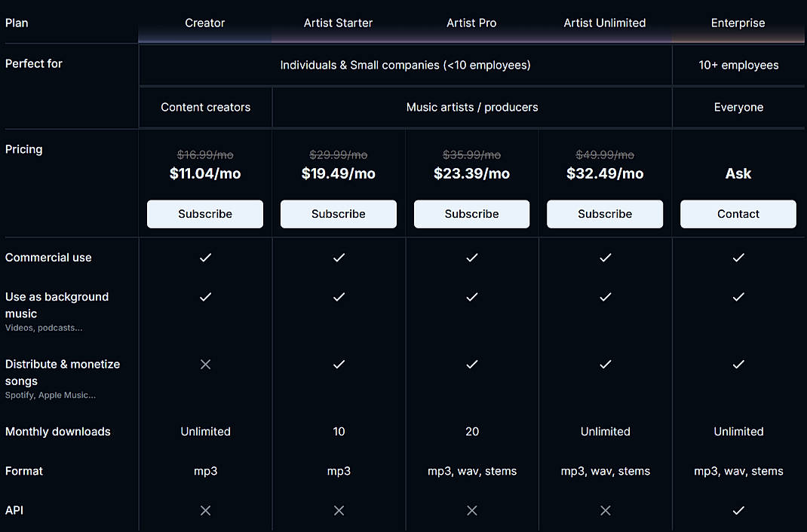The height and width of the screenshot is (532, 807).
Task: Click Monthly downloads value 10
Action: (339, 432)
